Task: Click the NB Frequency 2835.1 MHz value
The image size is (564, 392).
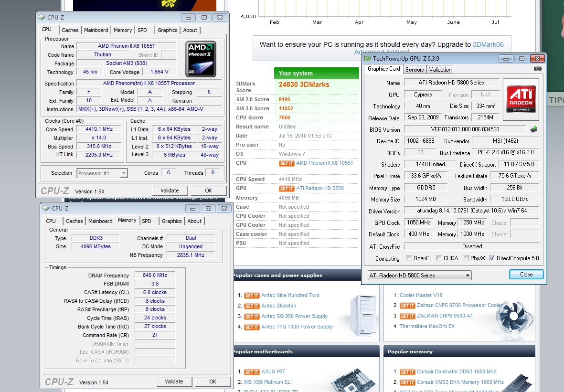Action: click(191, 255)
